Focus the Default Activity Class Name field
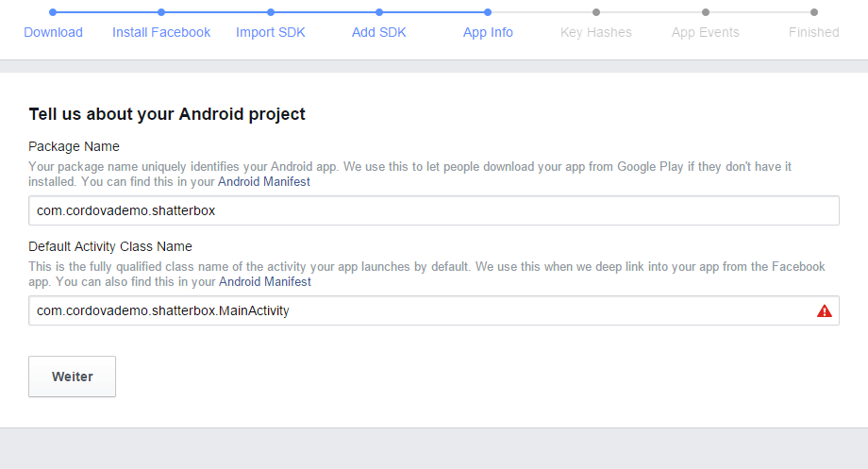868x469 pixels. 415,310
